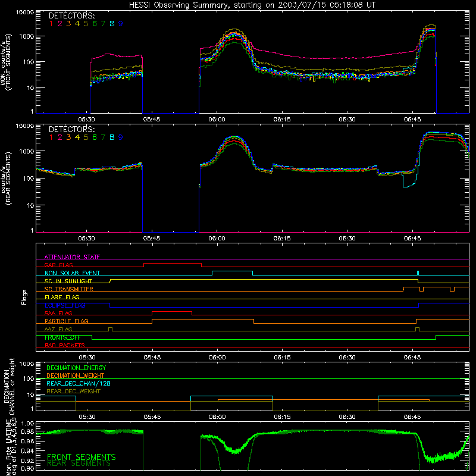Select orange detector number 3 in rear segments legend
The image size is (476, 476).
tap(68, 137)
